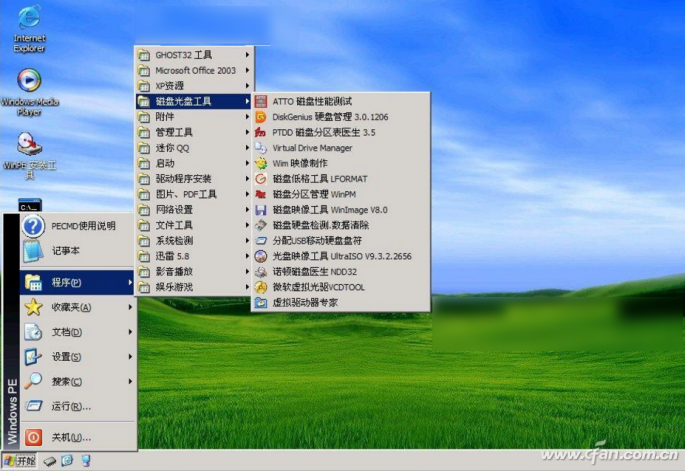Click PECMD help question mark icon
This screenshot has width=685, height=471.
point(33,226)
